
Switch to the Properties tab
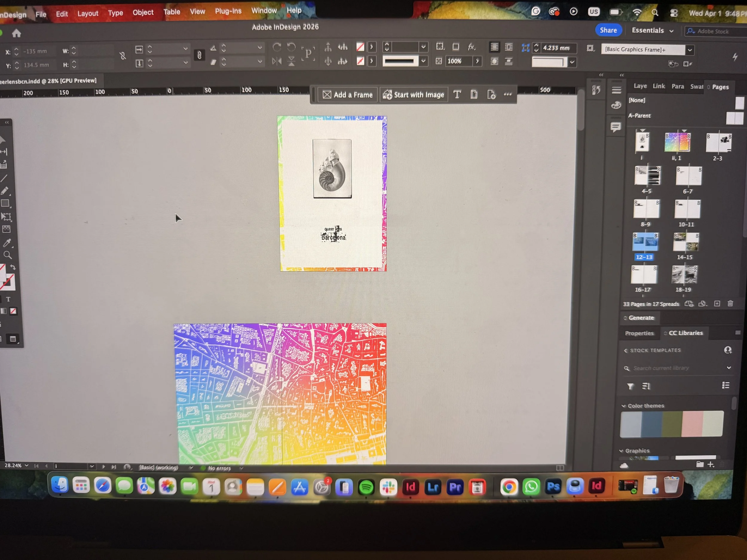click(x=639, y=333)
